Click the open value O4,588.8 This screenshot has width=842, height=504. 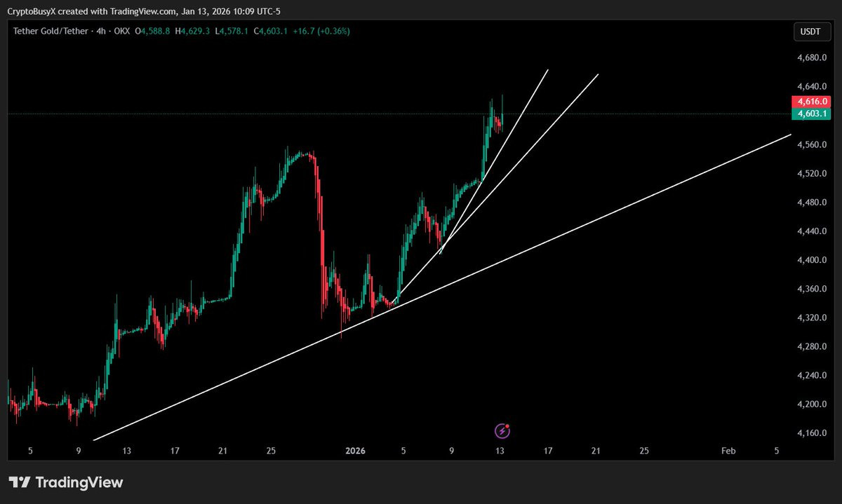click(x=153, y=31)
